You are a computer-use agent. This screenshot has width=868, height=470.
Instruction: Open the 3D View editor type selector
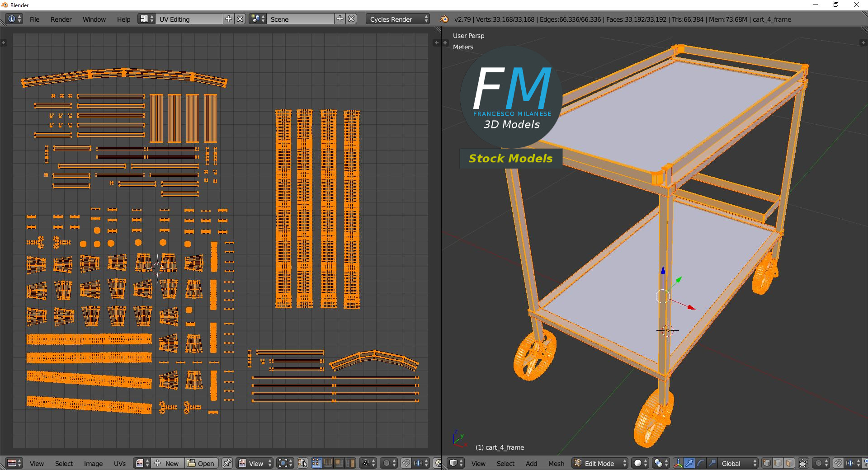456,463
